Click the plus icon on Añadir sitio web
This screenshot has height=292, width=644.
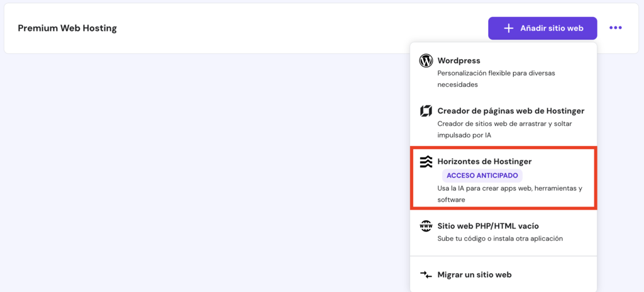tap(509, 28)
